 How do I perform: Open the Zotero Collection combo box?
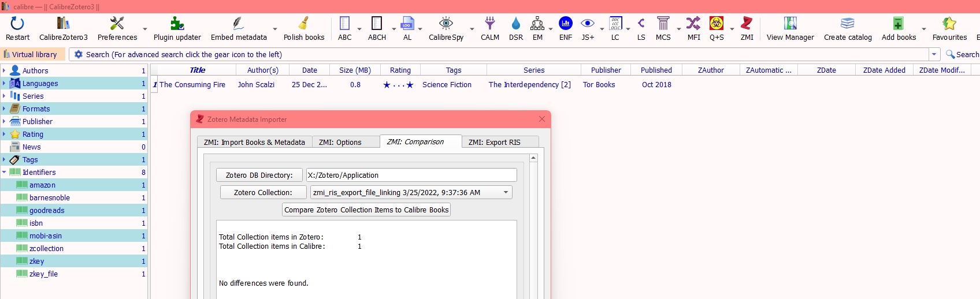(411, 193)
